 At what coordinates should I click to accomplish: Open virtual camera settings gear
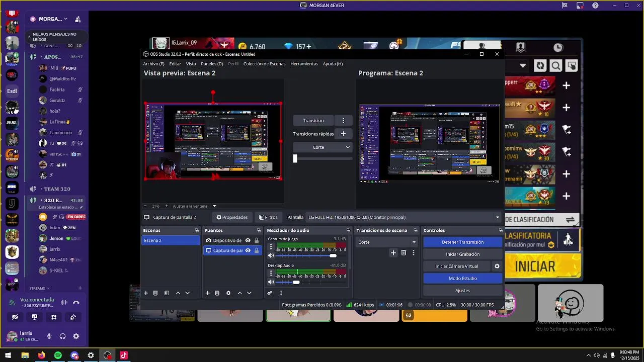[497, 266]
